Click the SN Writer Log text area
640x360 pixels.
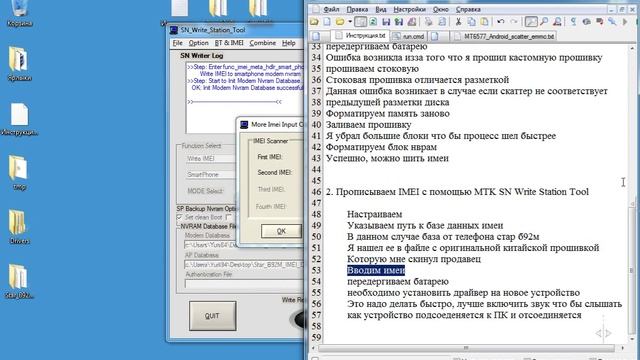(x=245, y=98)
